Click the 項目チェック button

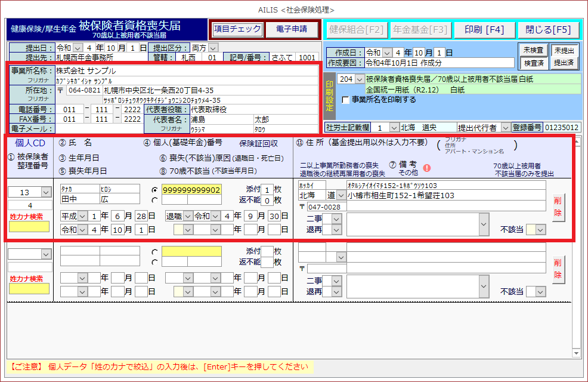[237, 29]
